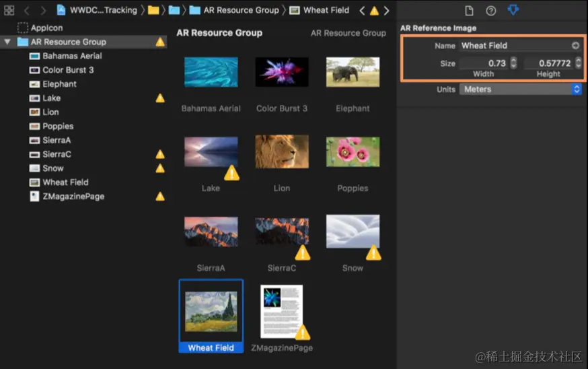Viewport: 588px width, 369px height.
Task: Open the related items grid icon
Action: tap(9, 10)
